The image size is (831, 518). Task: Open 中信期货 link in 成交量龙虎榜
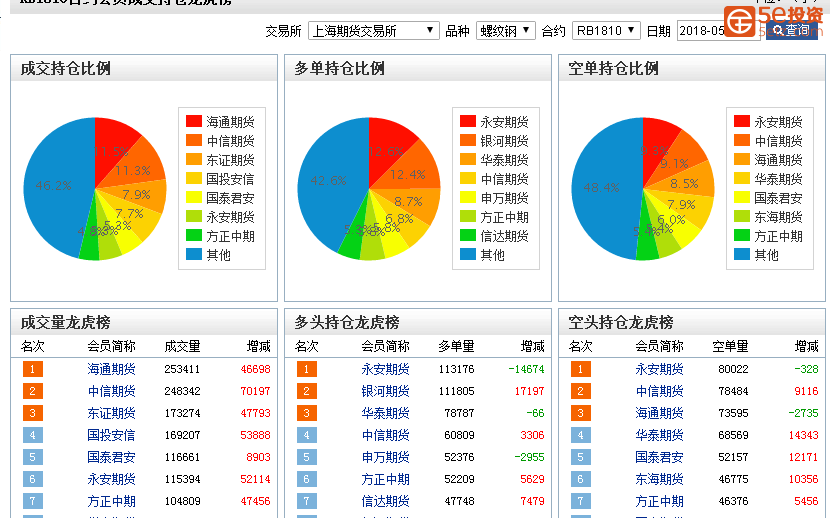tap(111, 391)
